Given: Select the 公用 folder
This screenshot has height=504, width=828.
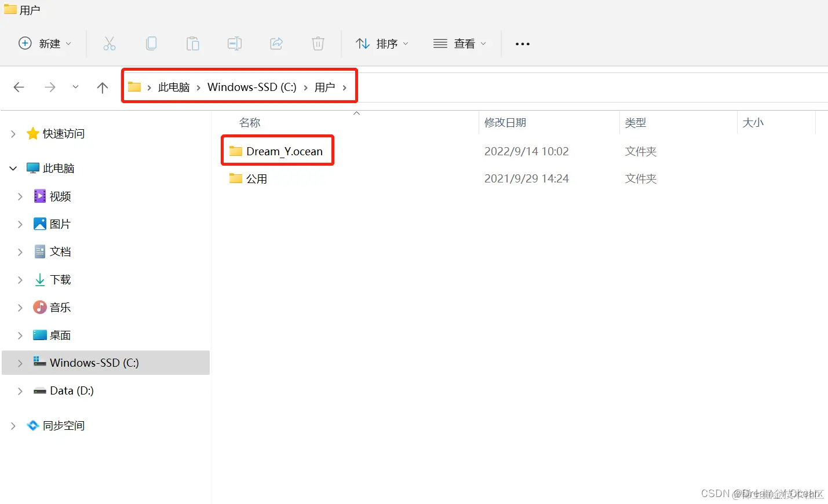Looking at the screenshot, I should [257, 179].
